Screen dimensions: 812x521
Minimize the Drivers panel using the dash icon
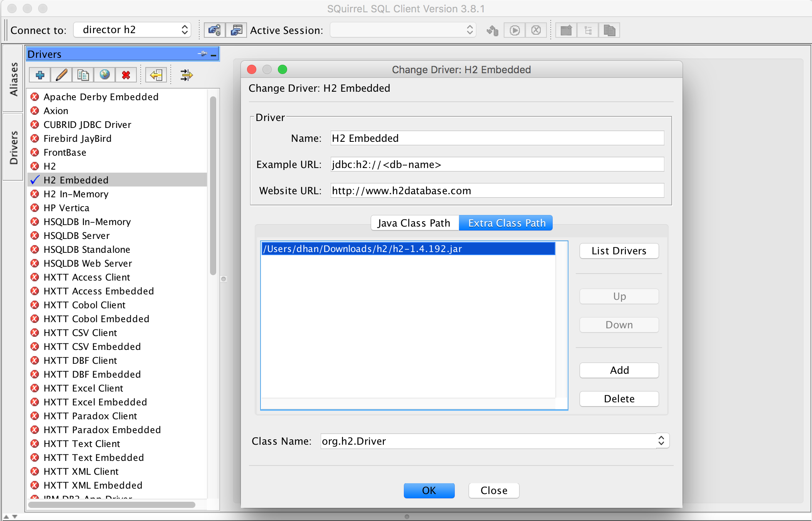(x=214, y=55)
